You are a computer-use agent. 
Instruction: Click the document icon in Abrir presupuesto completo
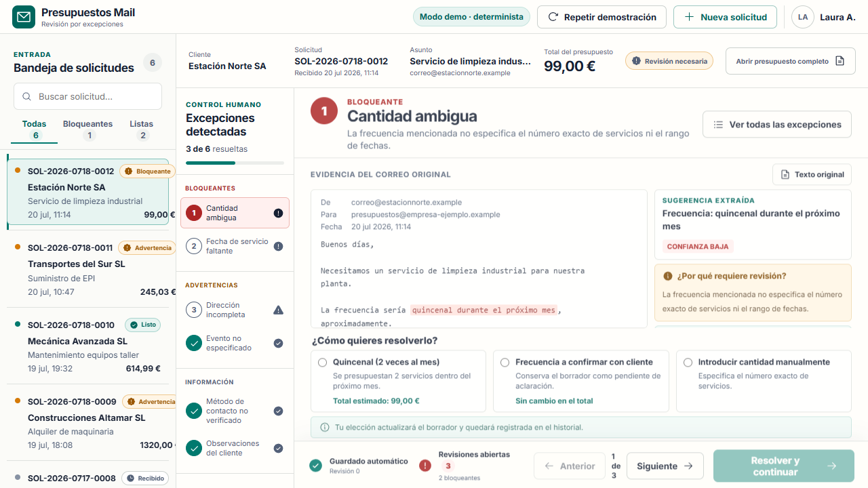(840, 61)
